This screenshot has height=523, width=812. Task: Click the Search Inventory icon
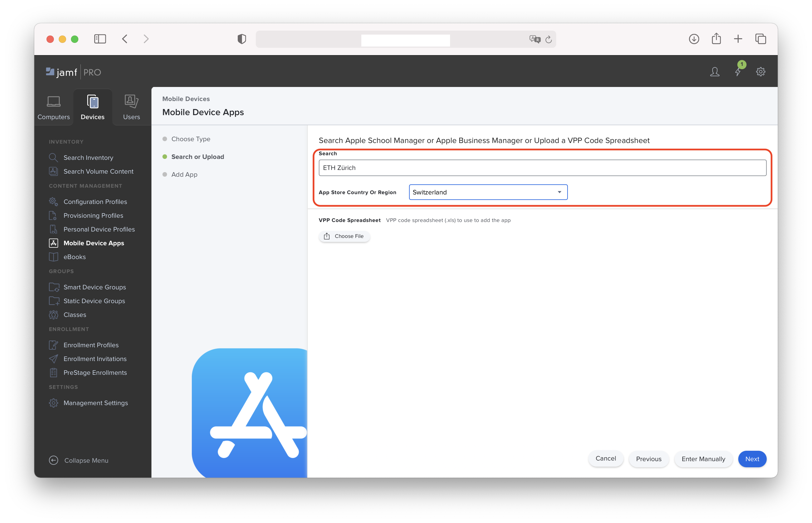pos(54,157)
